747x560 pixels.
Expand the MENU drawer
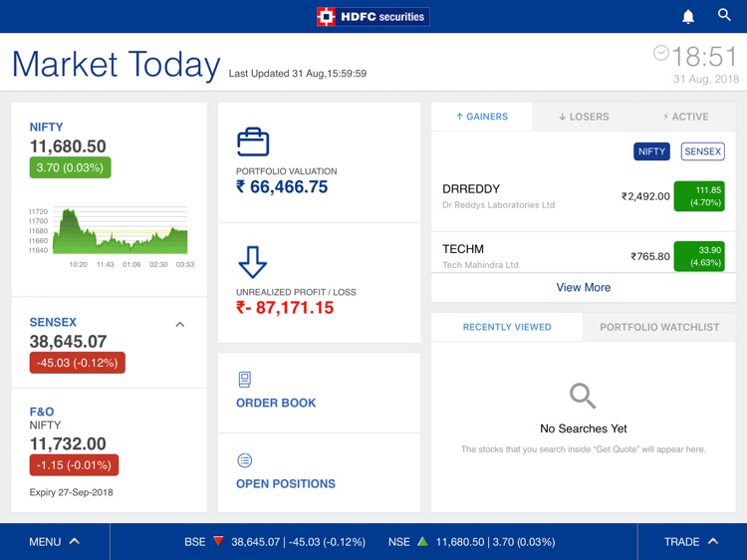pyautogui.click(x=54, y=542)
